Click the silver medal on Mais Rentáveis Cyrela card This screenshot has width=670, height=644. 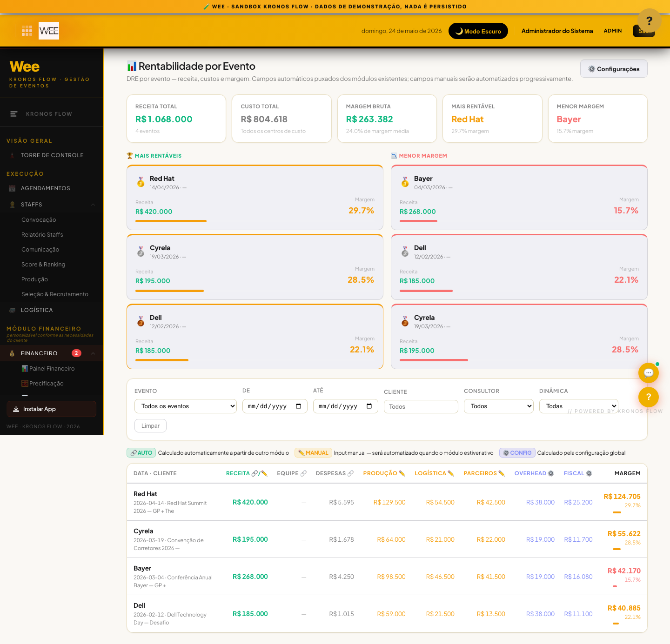click(141, 252)
